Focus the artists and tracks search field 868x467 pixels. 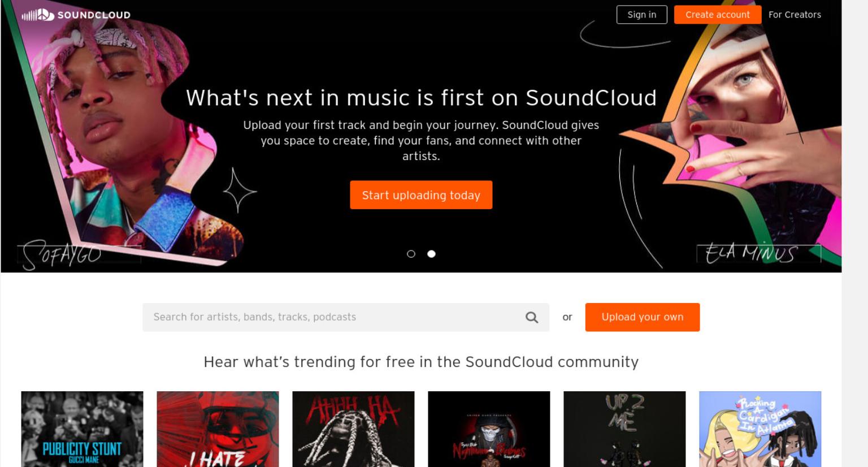333,317
